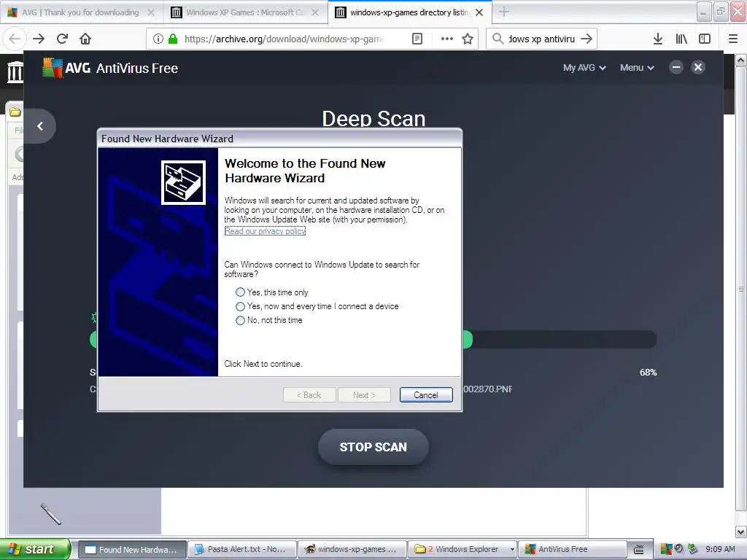Open the Firefox downloads panel
Screen dimensions: 747x560
point(658,39)
